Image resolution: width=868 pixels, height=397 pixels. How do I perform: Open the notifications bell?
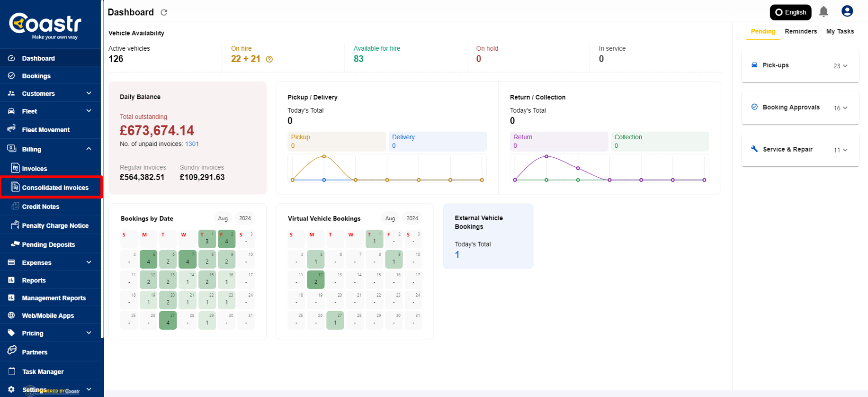point(823,12)
